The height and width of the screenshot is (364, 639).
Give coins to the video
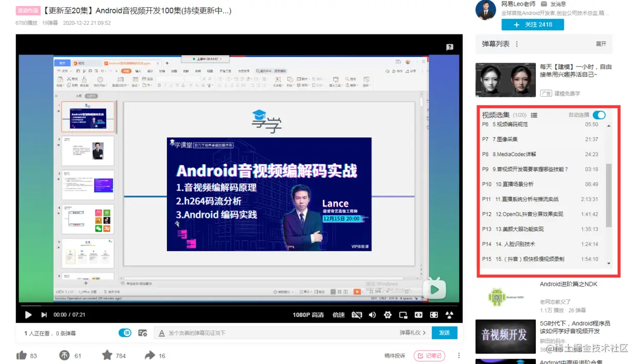pos(64,355)
